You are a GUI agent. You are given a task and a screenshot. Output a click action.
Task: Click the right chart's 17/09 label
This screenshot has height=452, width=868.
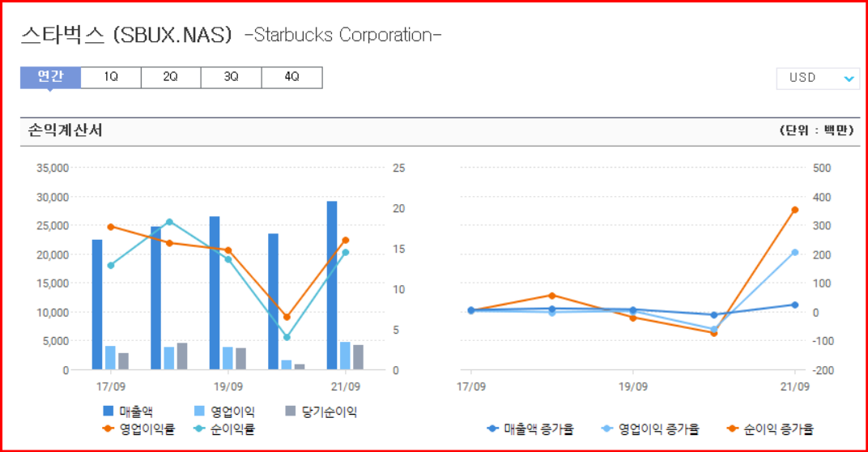pyautogui.click(x=471, y=386)
